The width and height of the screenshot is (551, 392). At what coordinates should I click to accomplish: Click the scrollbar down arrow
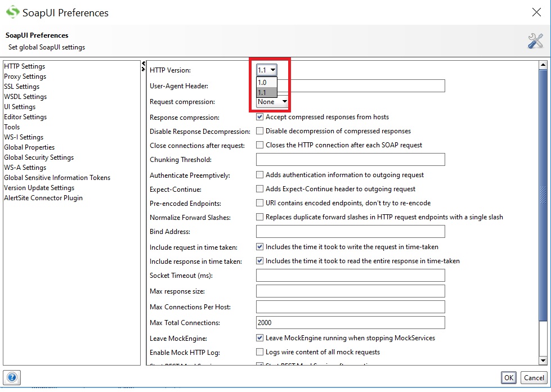pos(543,361)
